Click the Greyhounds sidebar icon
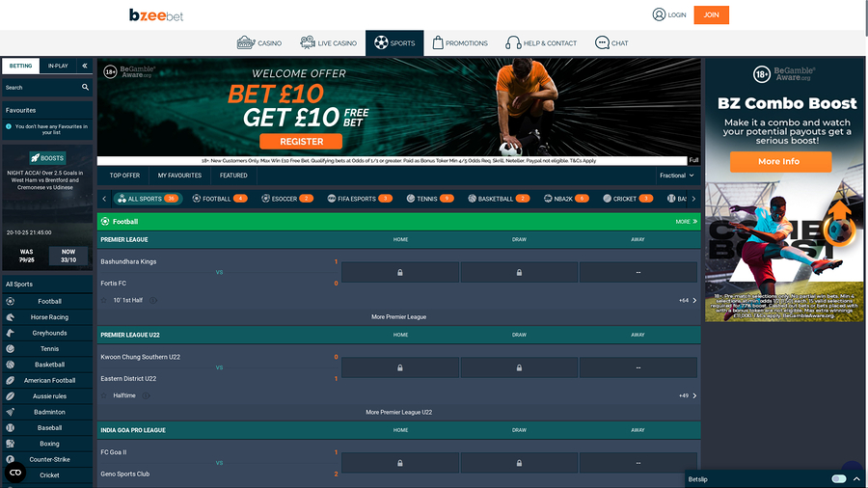The image size is (868, 488). pyautogui.click(x=10, y=333)
